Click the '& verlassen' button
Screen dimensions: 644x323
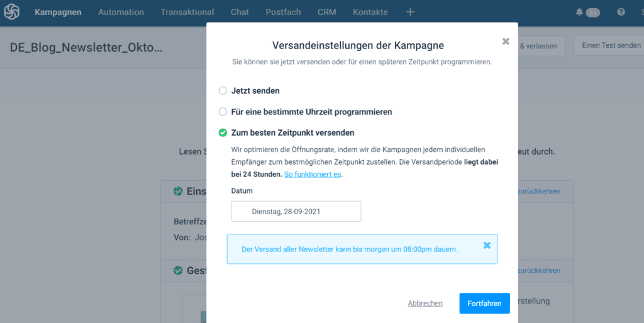[541, 45]
